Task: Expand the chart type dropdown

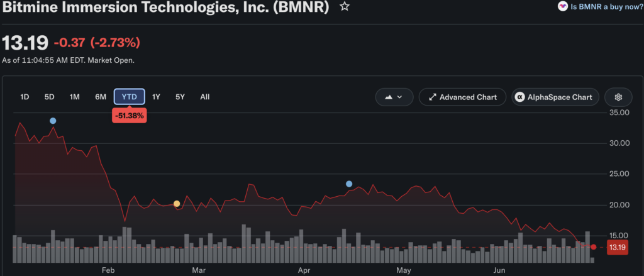Action: point(394,97)
